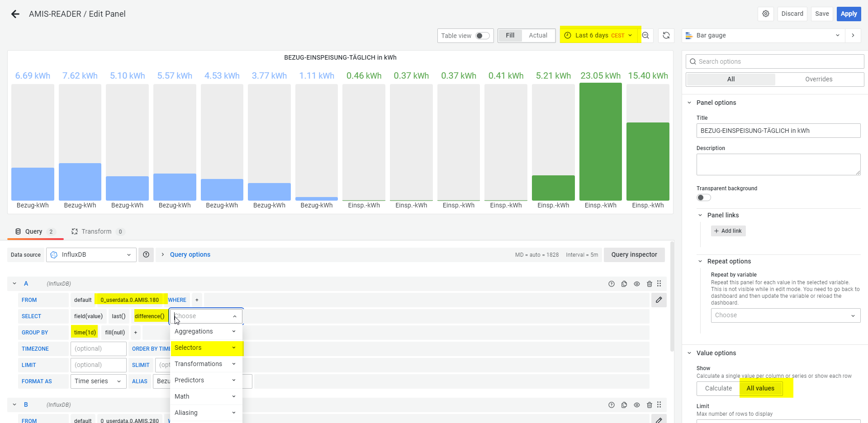Viewport: 868px width, 423px height.
Task: Zoom out time range magnifier icon
Action: coord(646,35)
